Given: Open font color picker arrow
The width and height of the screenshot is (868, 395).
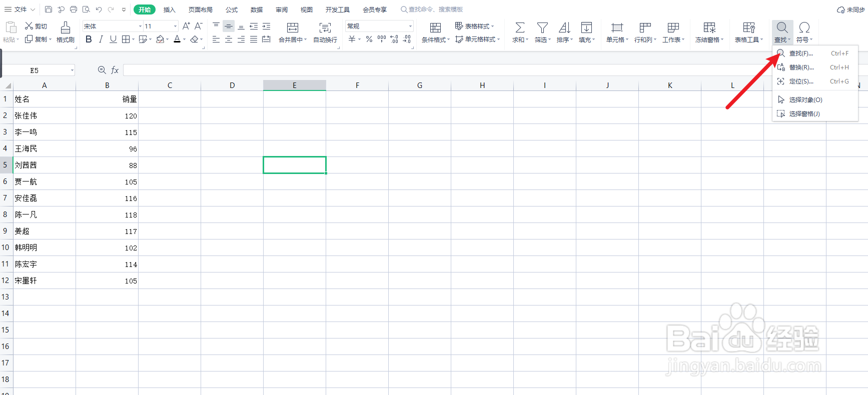Looking at the screenshot, I should [184, 39].
